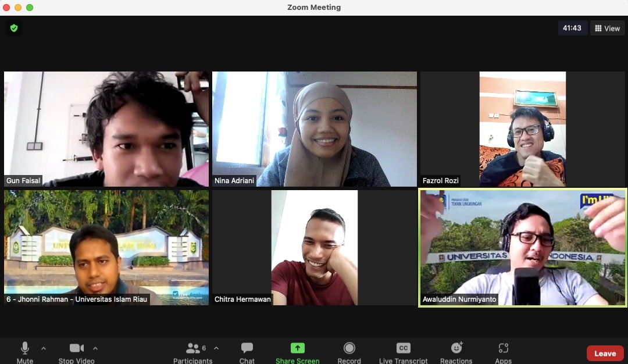The width and height of the screenshot is (628, 364).
Task: Click Gun Faisal's video tile
Action: (106, 129)
